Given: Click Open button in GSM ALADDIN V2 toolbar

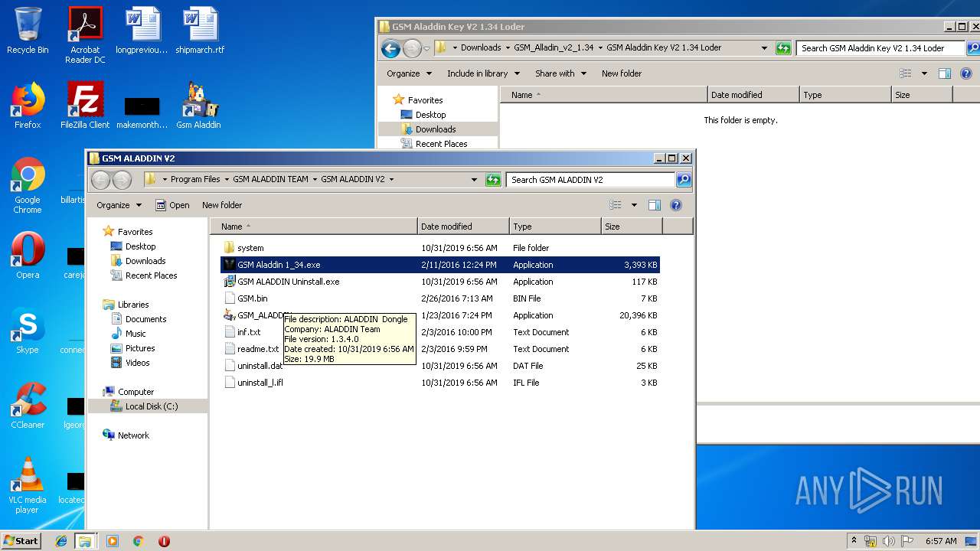Looking at the screenshot, I should point(172,205).
